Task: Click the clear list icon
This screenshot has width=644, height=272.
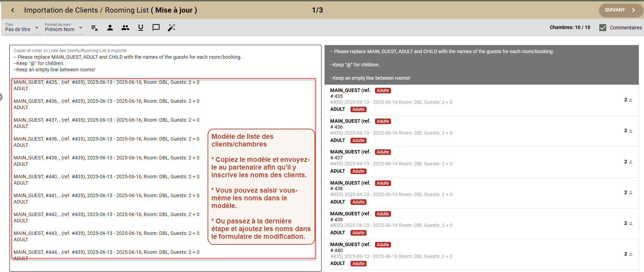Action: tap(94, 28)
